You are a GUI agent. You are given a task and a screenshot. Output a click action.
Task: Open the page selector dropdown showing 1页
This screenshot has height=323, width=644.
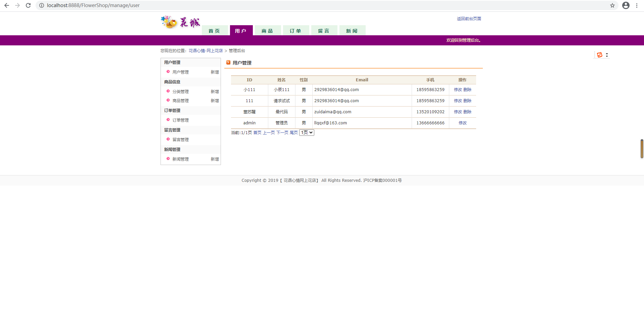pyautogui.click(x=307, y=133)
